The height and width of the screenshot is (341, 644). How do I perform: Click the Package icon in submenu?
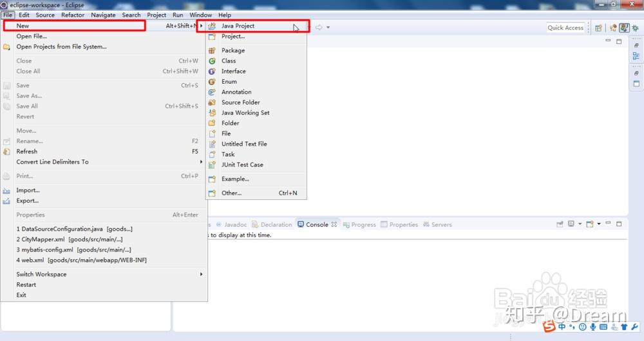[212, 50]
